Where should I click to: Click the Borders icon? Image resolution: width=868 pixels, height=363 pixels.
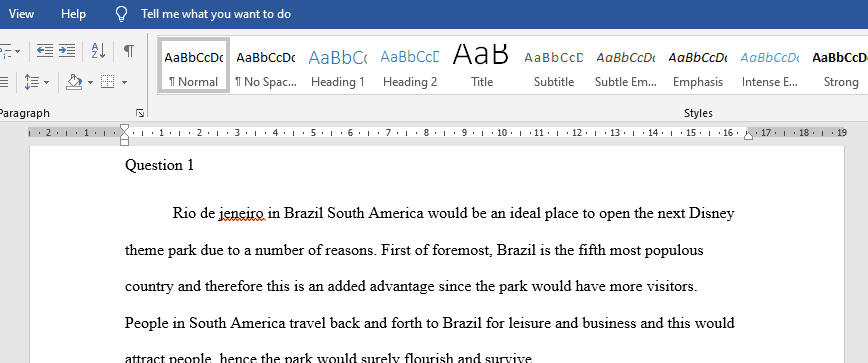click(x=107, y=82)
